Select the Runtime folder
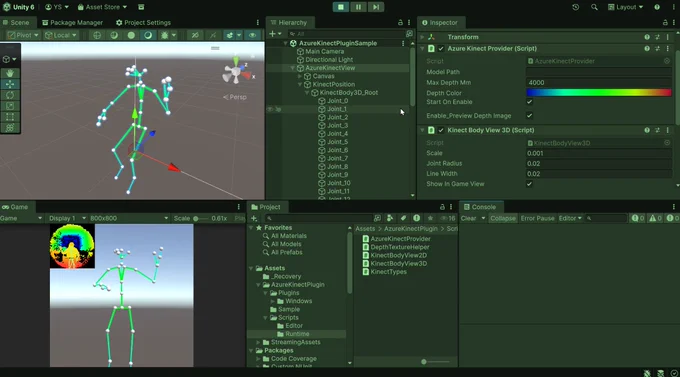The image size is (680, 377). (x=297, y=334)
